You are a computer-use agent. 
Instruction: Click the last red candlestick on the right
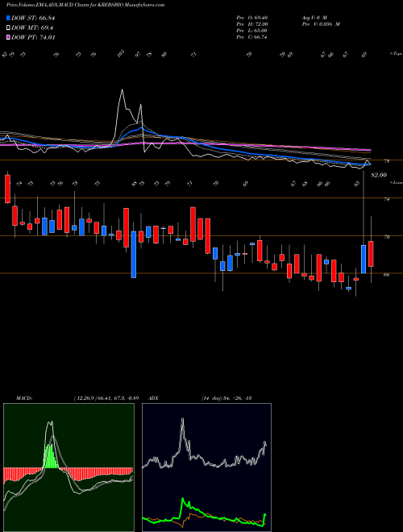click(x=371, y=254)
